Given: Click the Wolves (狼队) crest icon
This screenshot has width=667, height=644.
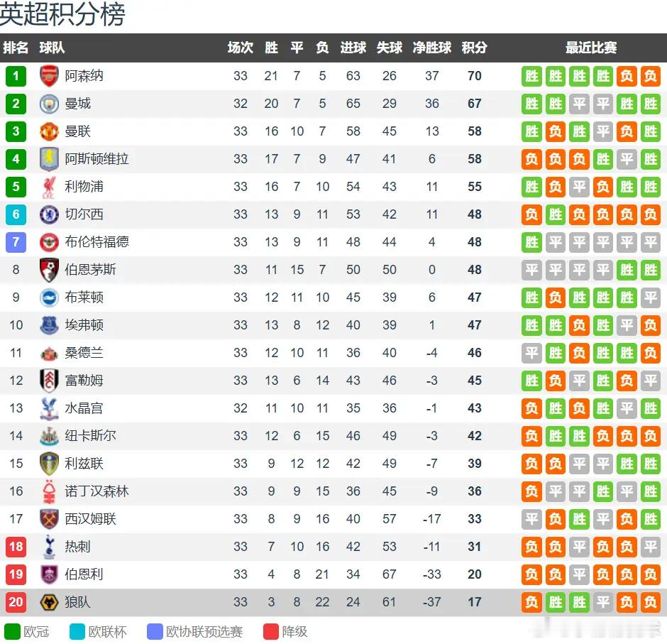Looking at the screenshot, I should (x=49, y=602).
